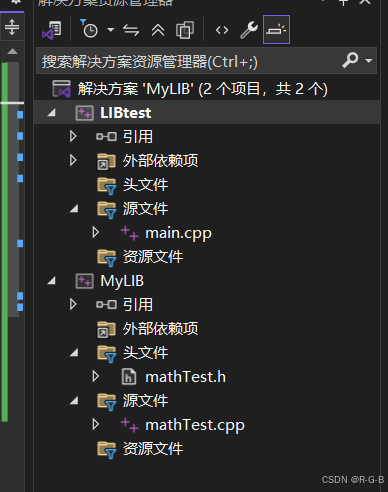Viewport: 388px width, 492px height.
Task: Select 头文件 folder under LIBtest
Action: (145, 184)
